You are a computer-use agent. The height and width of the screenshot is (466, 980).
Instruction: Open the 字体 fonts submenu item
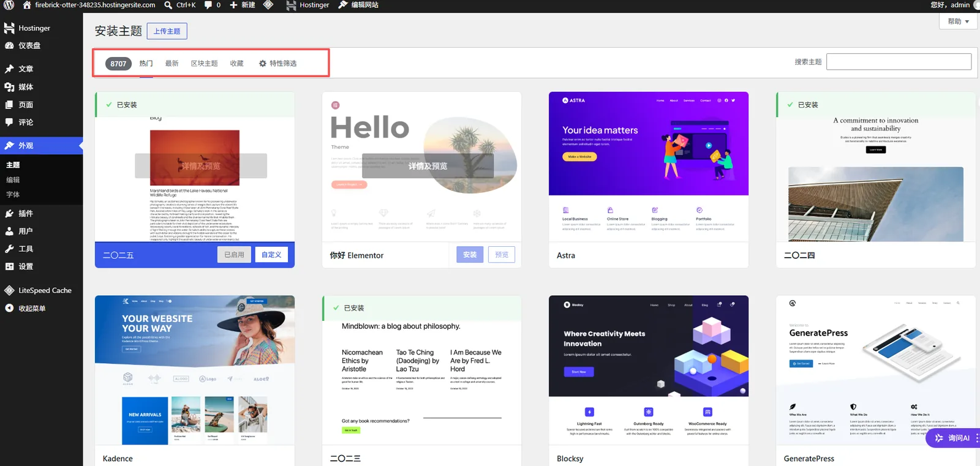click(13, 195)
